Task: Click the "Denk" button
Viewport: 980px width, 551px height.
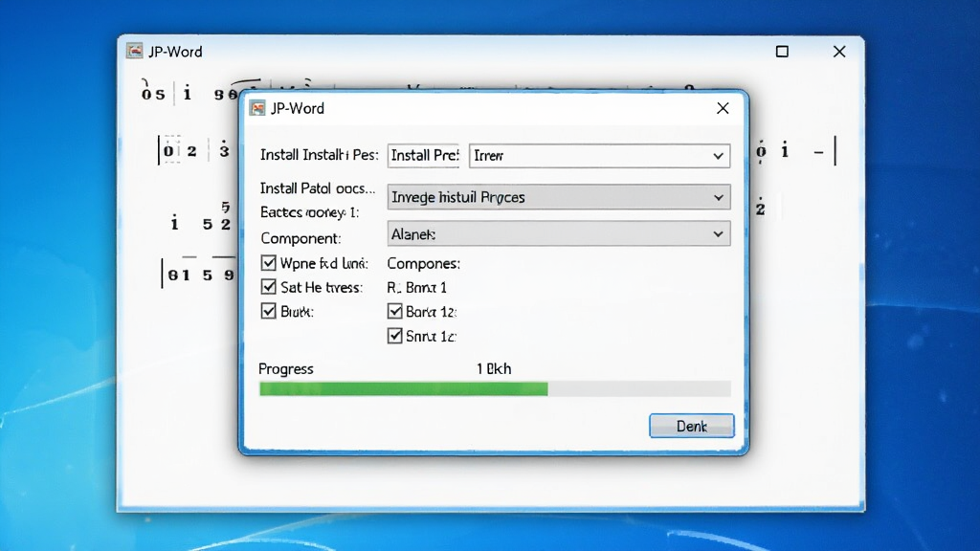Action: pos(691,426)
